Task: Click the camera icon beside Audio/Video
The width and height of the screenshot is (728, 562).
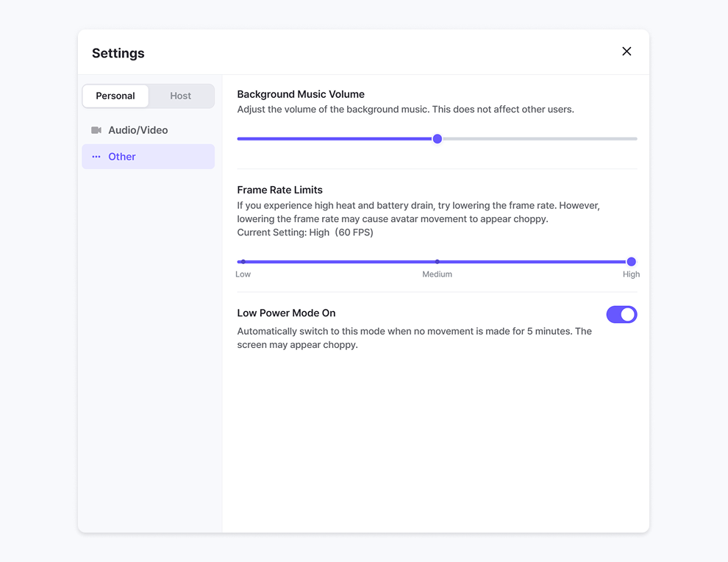Action: click(x=96, y=130)
